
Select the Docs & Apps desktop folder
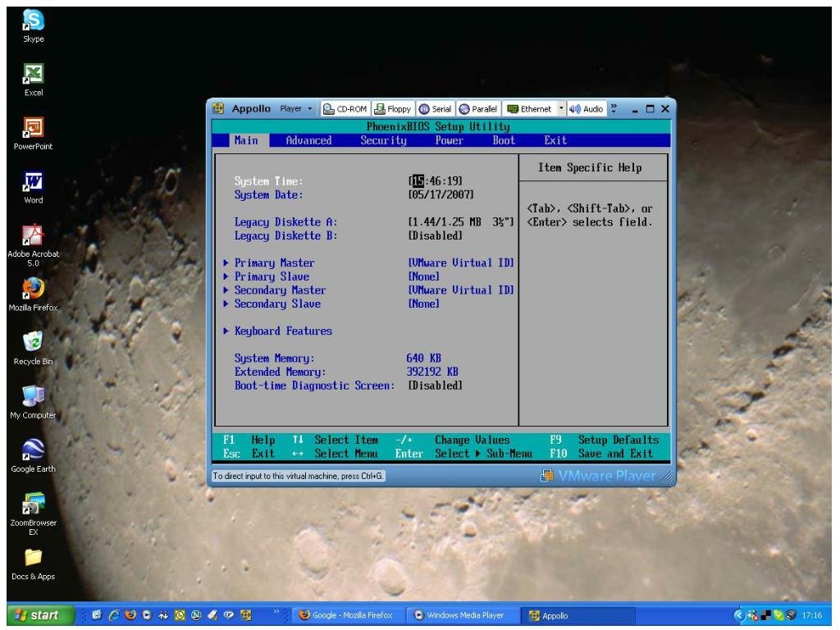click(33, 564)
